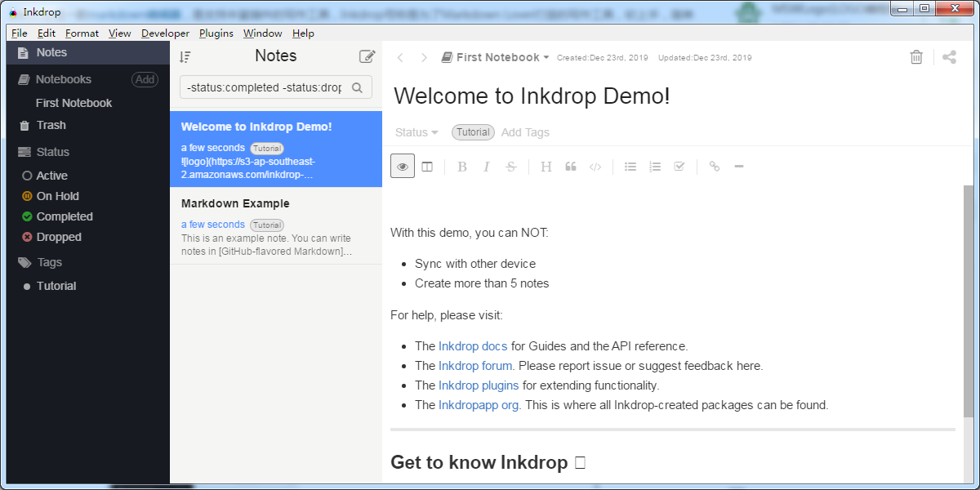Select Welcome to Inkdrop Demo! note
Image resolution: width=980 pixels, height=490 pixels.
276,149
